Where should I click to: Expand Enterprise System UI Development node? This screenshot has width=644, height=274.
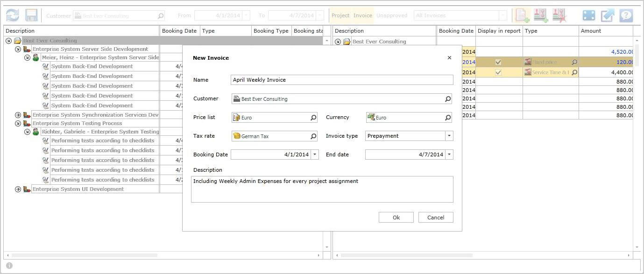[18, 189]
